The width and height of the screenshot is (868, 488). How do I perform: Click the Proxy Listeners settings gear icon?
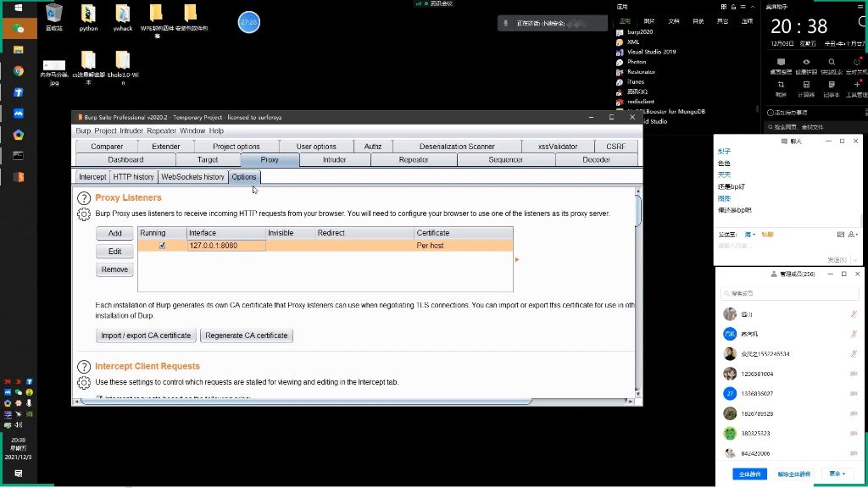click(x=84, y=214)
